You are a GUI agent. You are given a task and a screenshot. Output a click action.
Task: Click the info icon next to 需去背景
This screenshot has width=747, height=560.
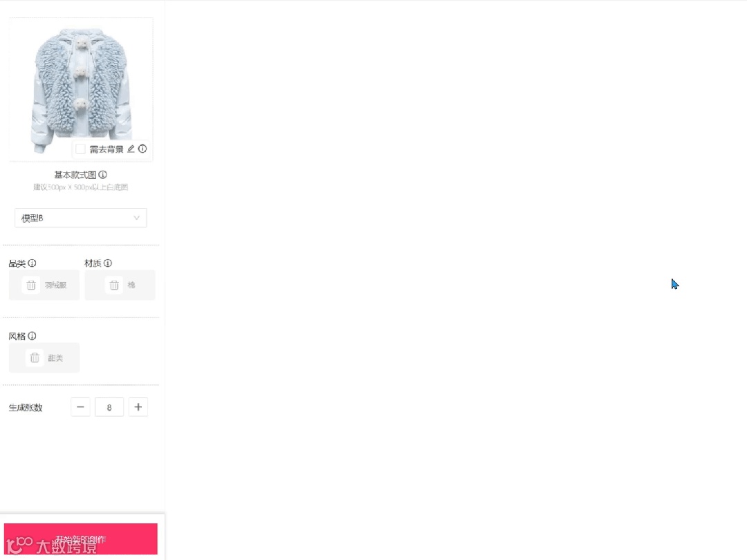[142, 149]
